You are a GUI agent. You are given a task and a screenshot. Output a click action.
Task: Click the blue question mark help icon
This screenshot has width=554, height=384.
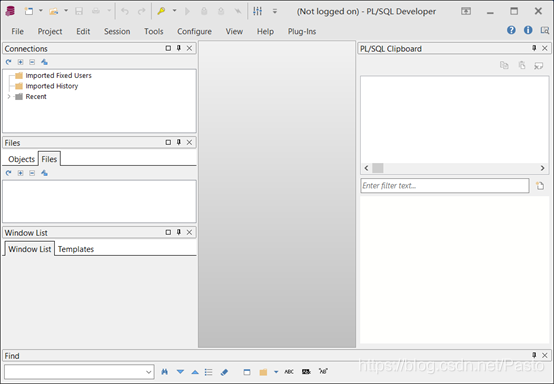511,30
